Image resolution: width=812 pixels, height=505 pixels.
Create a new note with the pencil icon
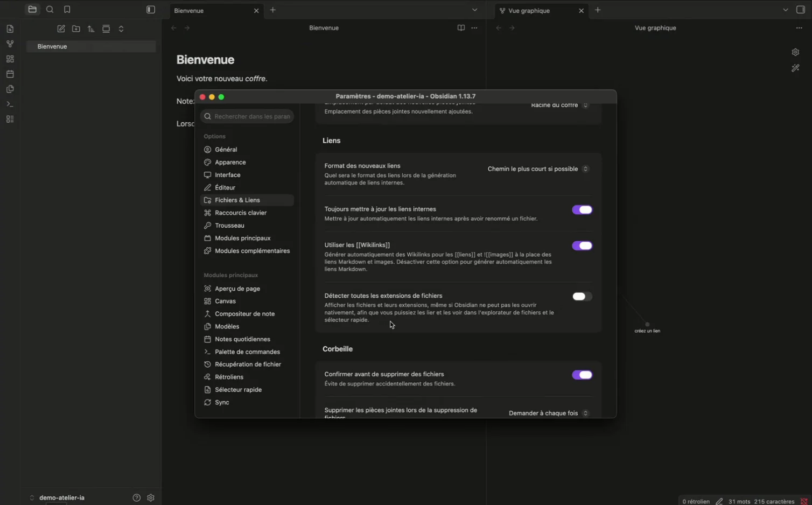tap(61, 29)
